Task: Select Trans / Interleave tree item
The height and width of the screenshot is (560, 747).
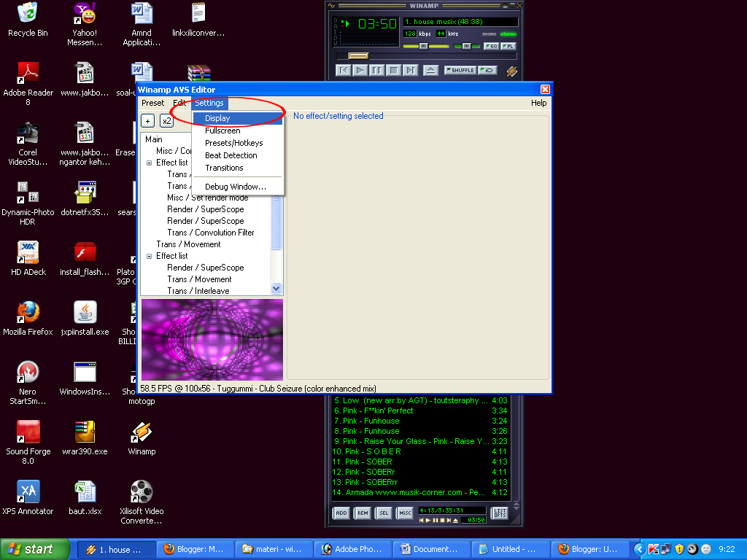Action: pos(198,290)
